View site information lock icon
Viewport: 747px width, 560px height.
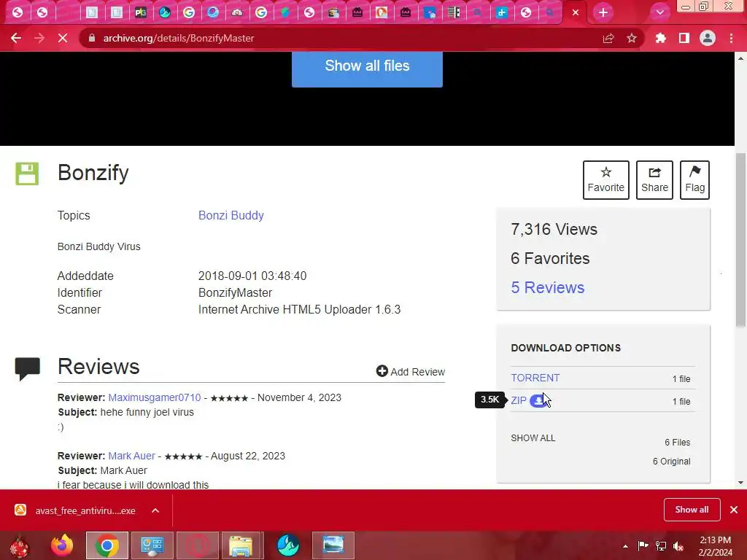point(91,38)
